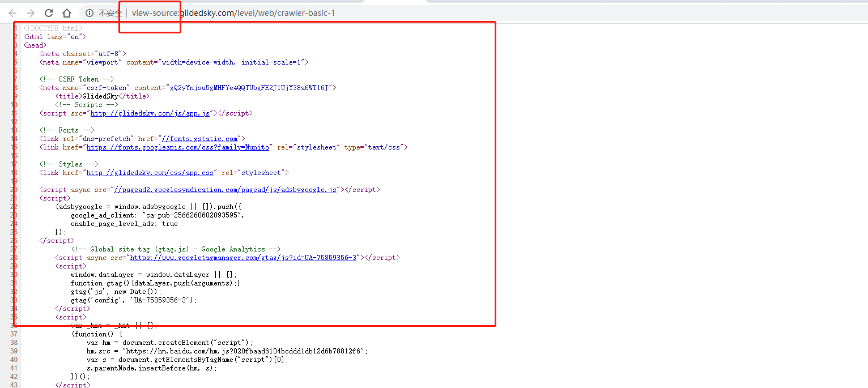Click the s.parentNode.insertBefore line
This screenshot has height=388, width=868.
(x=152, y=368)
